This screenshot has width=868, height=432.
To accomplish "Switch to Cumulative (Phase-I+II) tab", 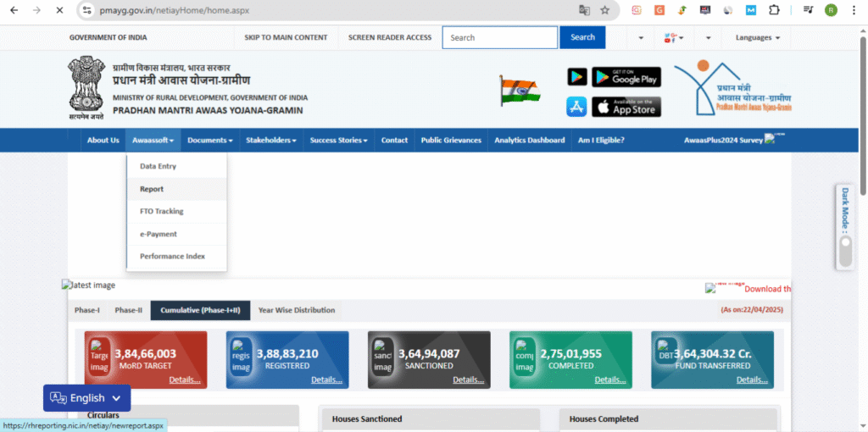I will point(200,310).
